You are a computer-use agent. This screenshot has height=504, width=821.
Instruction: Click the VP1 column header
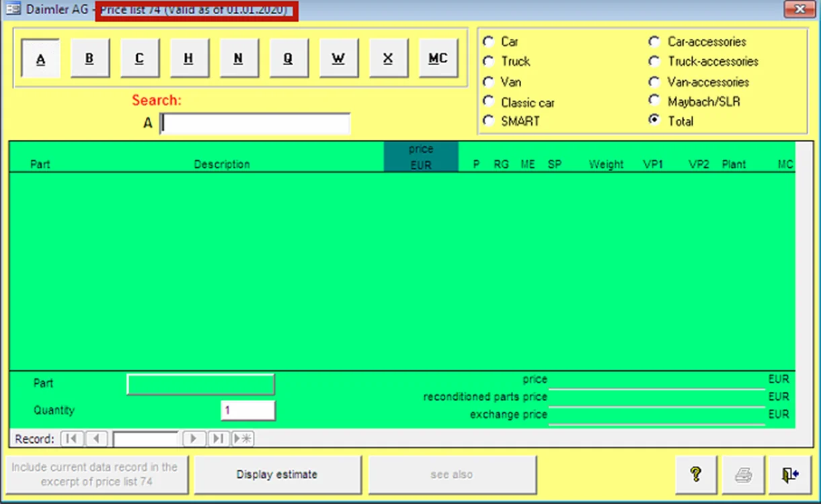point(654,164)
